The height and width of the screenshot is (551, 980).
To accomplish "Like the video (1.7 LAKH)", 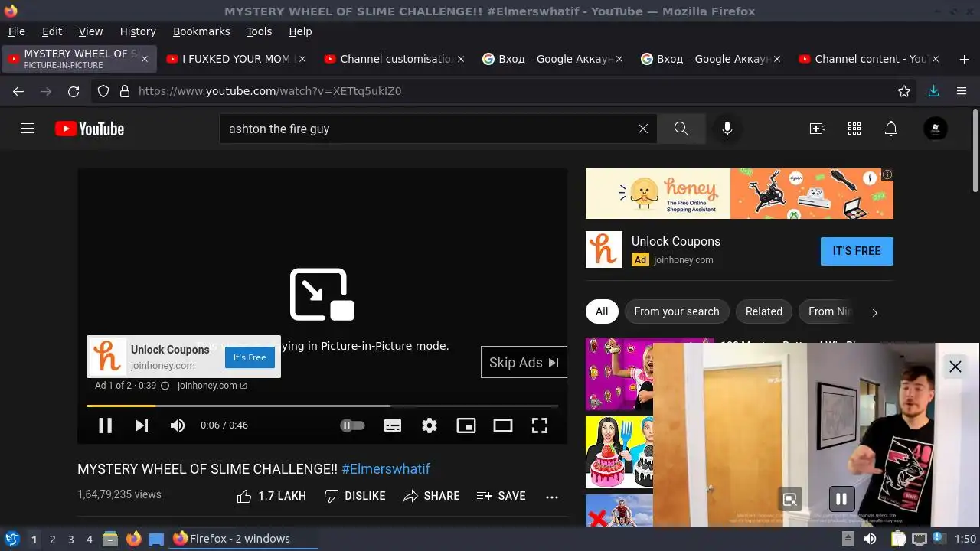I will (271, 496).
